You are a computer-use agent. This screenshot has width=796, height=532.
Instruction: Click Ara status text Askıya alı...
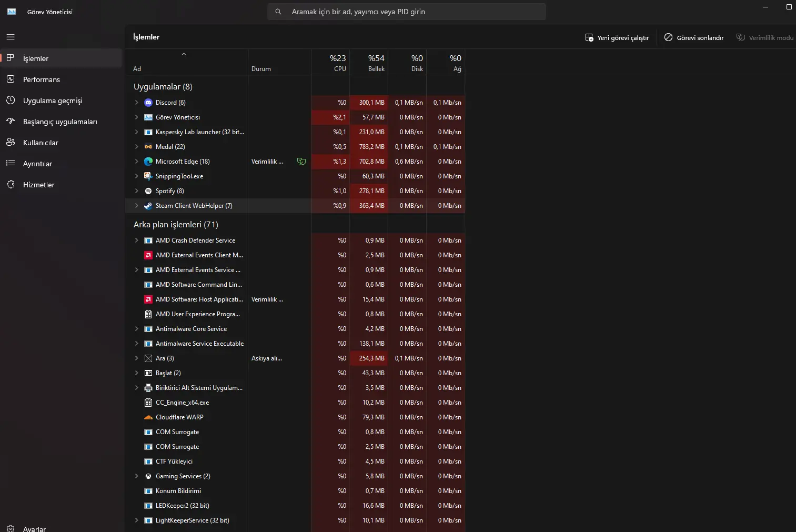pos(267,358)
